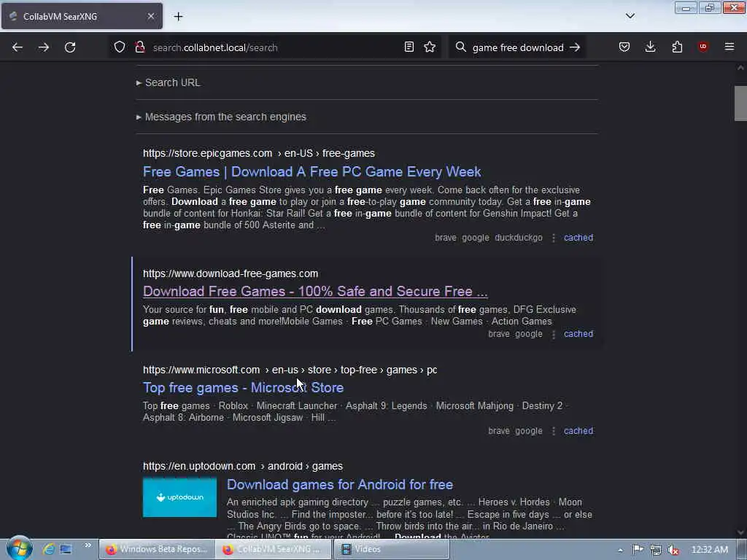Open Download games for Android link

[x=340, y=484]
